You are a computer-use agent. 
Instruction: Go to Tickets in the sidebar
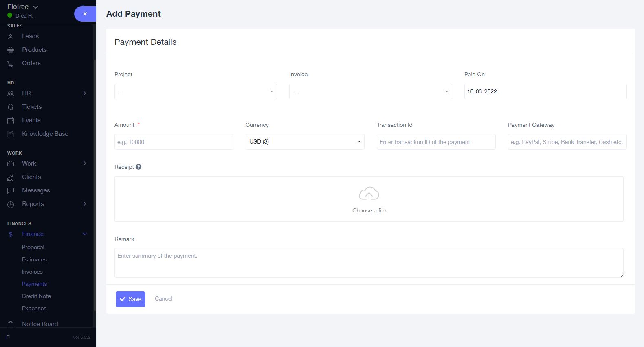(32, 107)
